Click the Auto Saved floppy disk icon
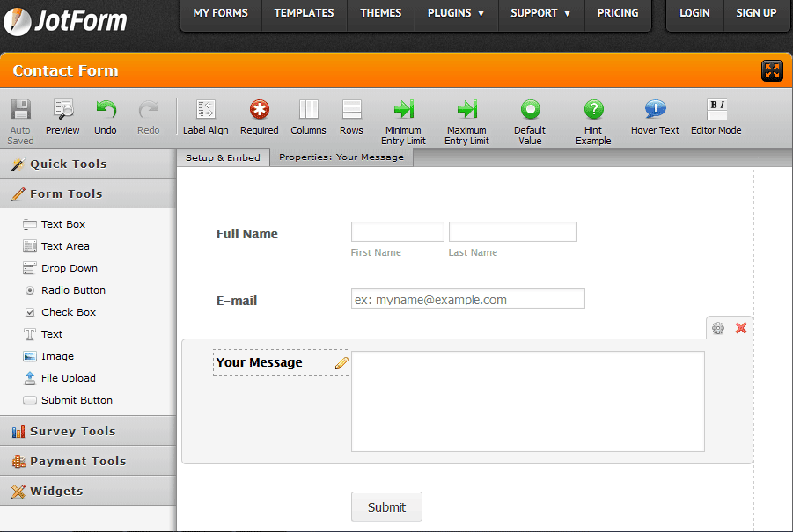This screenshot has width=793, height=532. [21, 110]
